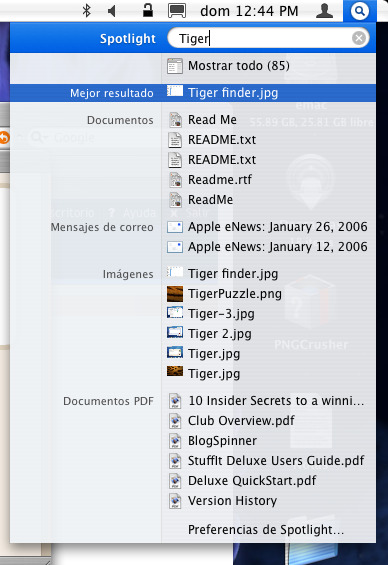Open the BlogSpinner PDF result
The width and height of the screenshot is (388, 565).
coord(222,441)
